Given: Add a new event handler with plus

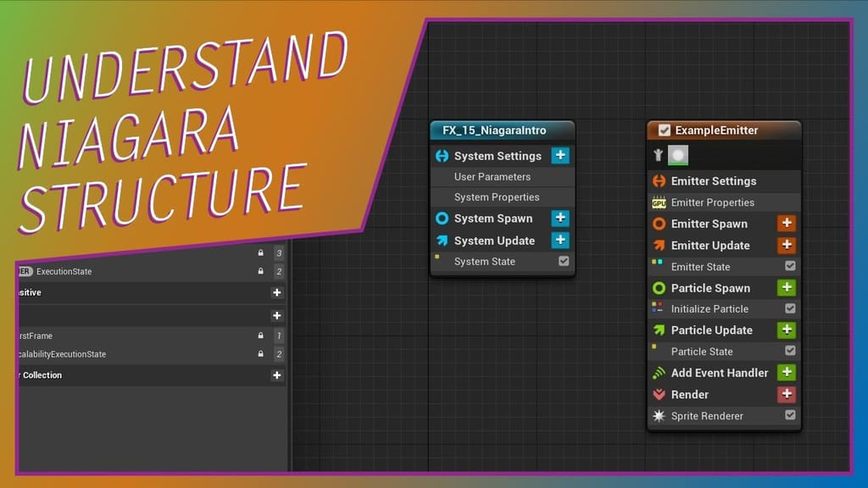Looking at the screenshot, I should tap(787, 373).
